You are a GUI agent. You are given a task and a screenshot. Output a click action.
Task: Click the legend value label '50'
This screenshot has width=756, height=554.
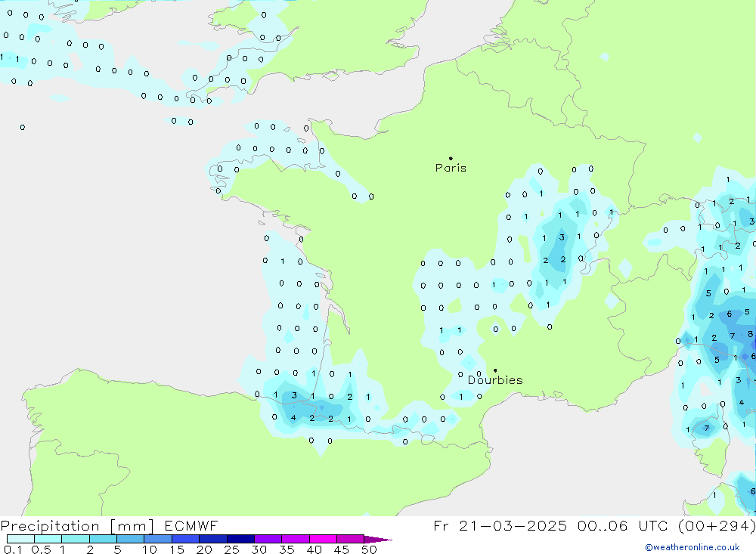pyautogui.click(x=369, y=549)
